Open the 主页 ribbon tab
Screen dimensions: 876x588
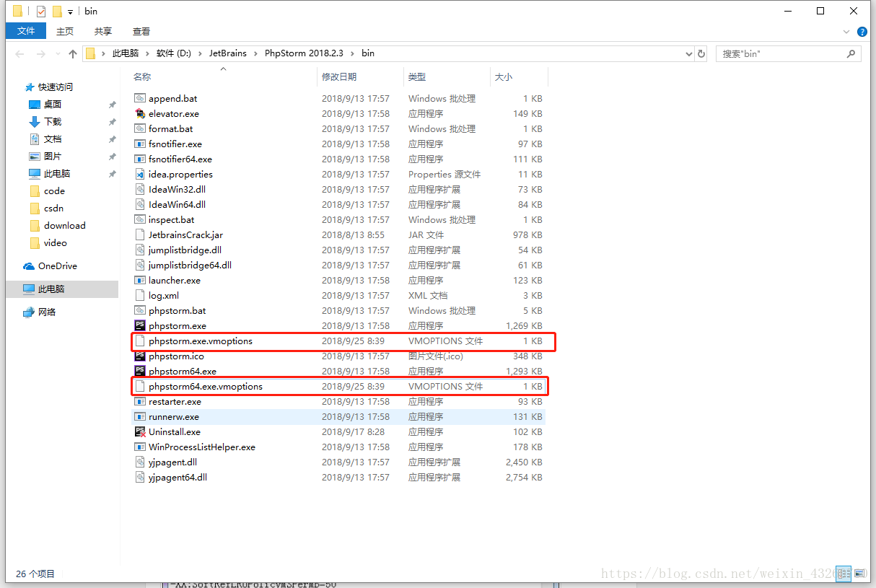coord(65,31)
